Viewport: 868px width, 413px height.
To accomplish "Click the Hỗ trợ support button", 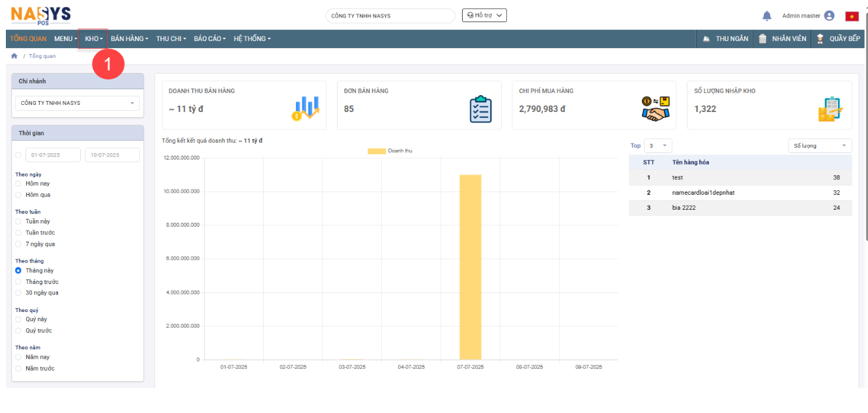I will pos(484,16).
